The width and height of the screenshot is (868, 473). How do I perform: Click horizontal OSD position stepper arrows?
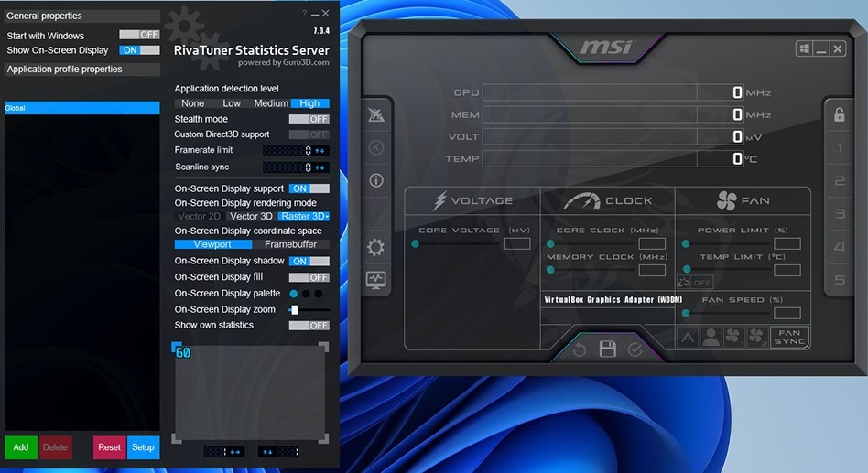tap(235, 452)
